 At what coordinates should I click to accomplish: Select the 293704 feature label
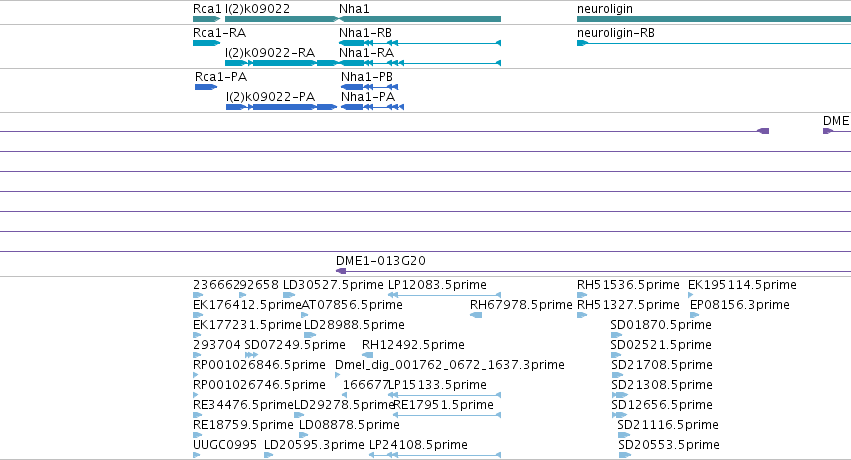217,345
